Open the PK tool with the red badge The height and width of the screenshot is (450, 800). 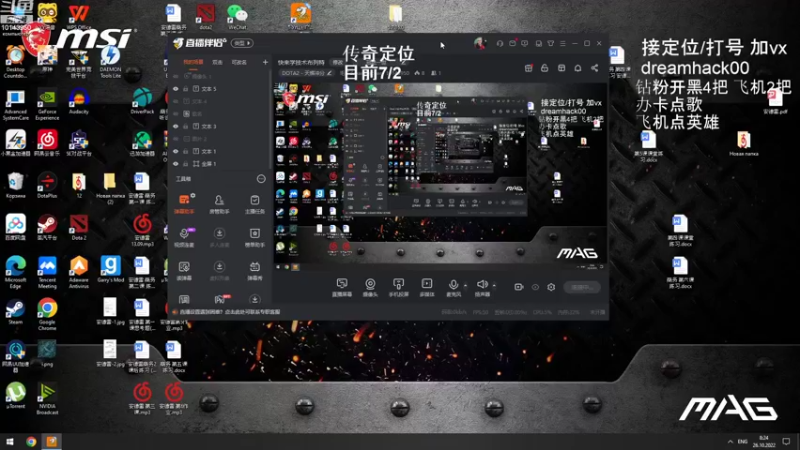pos(220,299)
